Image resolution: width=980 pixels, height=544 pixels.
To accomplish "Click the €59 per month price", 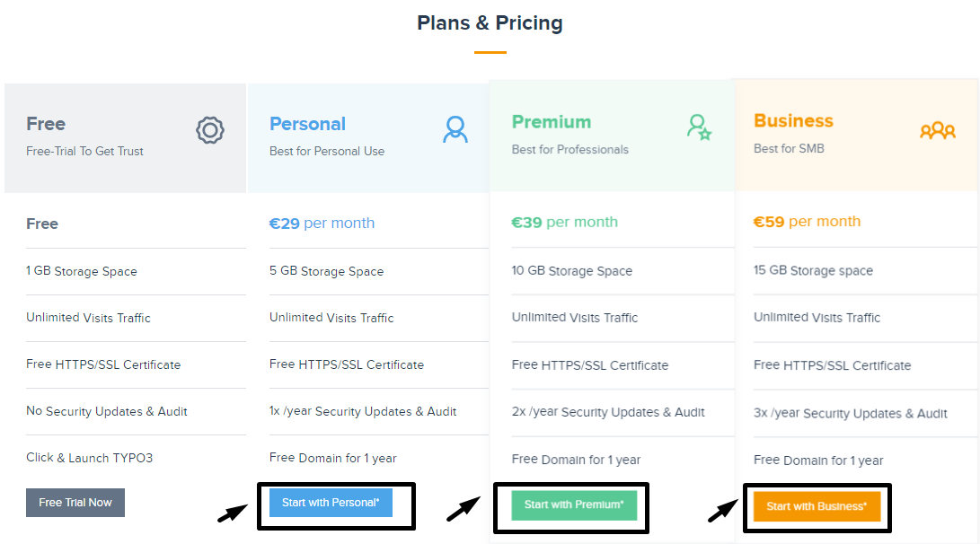I will tap(807, 219).
